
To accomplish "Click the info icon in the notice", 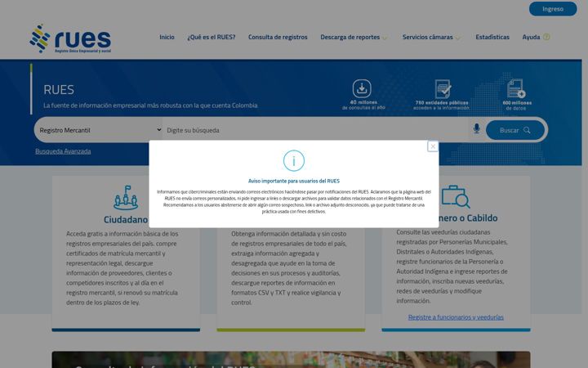I will [294, 161].
